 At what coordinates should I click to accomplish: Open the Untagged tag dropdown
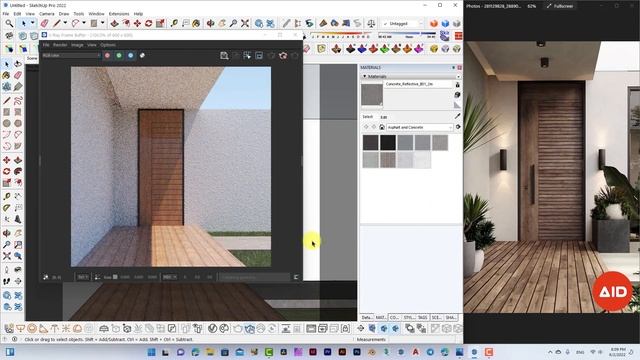pyautogui.click(x=402, y=24)
